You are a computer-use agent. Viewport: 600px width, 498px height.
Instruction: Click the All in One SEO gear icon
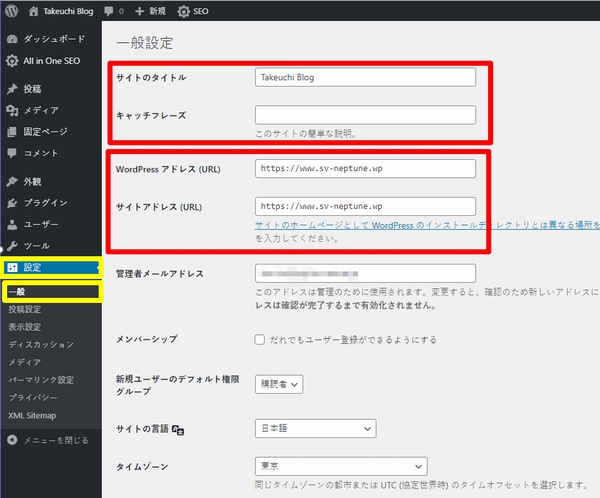point(12,60)
